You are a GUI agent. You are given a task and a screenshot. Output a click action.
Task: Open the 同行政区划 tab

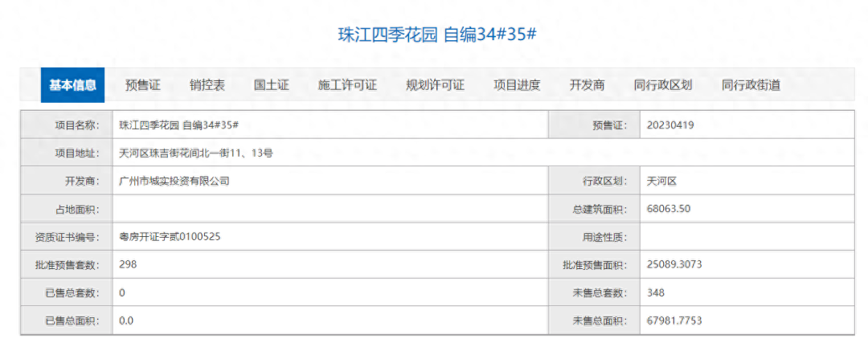pos(662,85)
